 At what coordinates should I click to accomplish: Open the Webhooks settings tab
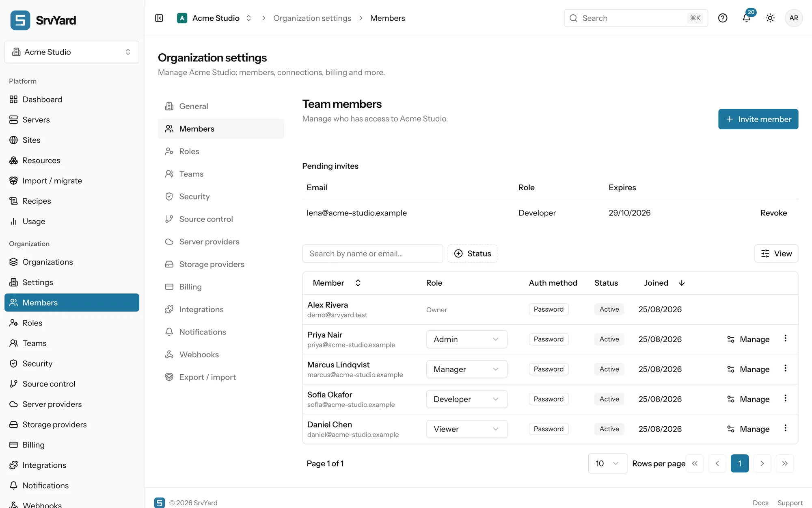tap(221, 355)
